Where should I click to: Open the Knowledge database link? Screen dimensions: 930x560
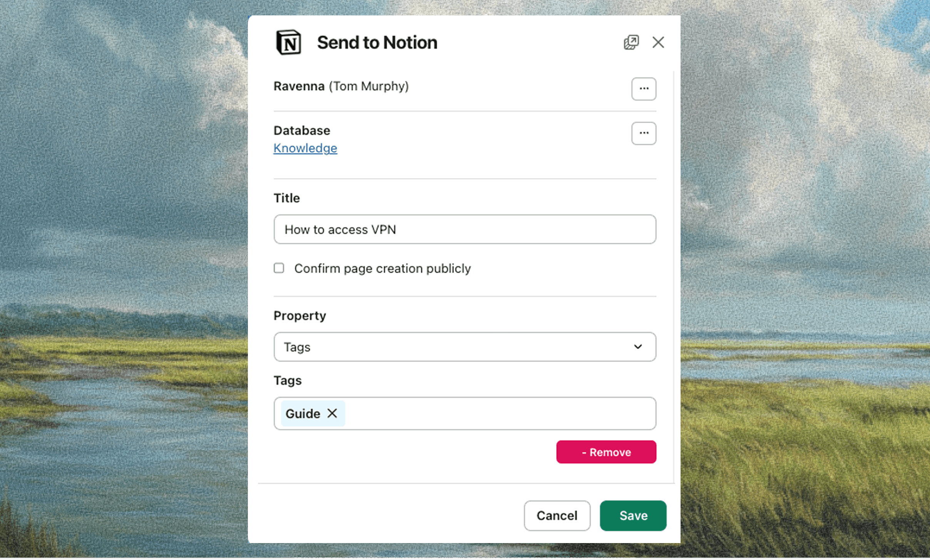tap(305, 148)
